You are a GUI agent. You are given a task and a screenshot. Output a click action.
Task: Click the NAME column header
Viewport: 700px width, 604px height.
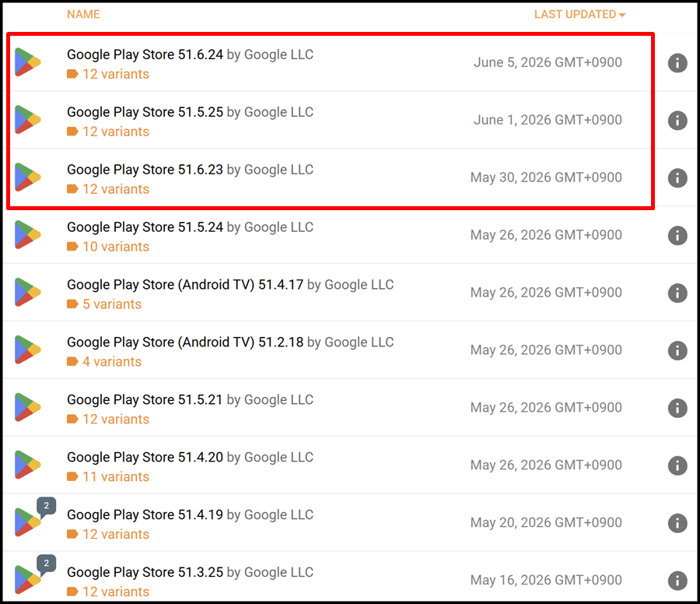pos(83,14)
